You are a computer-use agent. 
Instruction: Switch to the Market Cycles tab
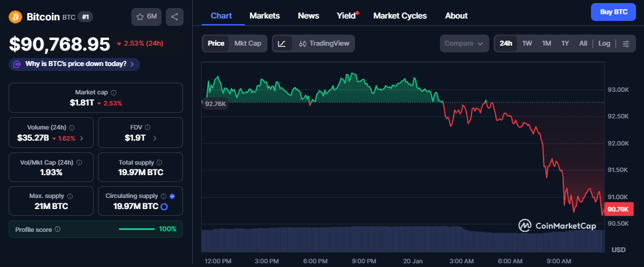tap(400, 15)
